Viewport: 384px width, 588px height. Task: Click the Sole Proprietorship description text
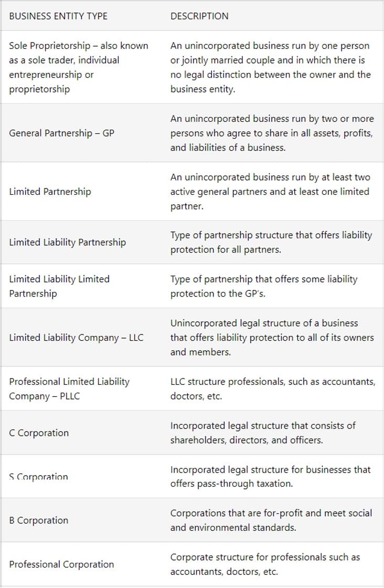[270, 67]
